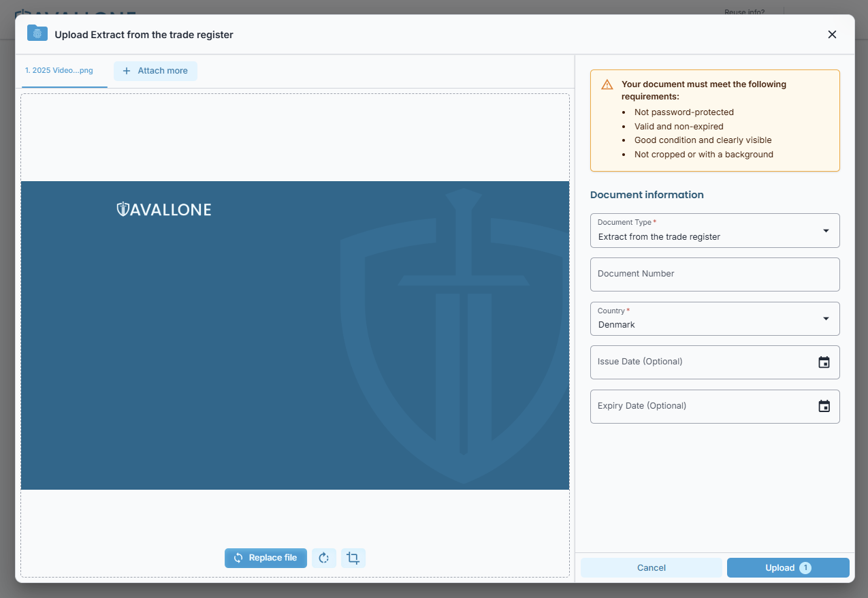Click 'Not password-protected' requirement text
868x598 pixels.
pyautogui.click(x=684, y=112)
